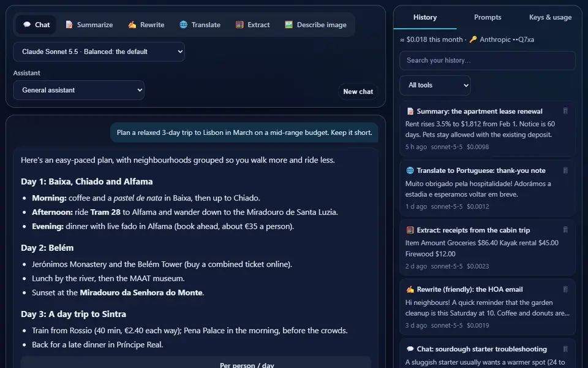Click Miradouro da Senhora do Monte text
Viewport: 588px width, 368px height.
coord(141,293)
